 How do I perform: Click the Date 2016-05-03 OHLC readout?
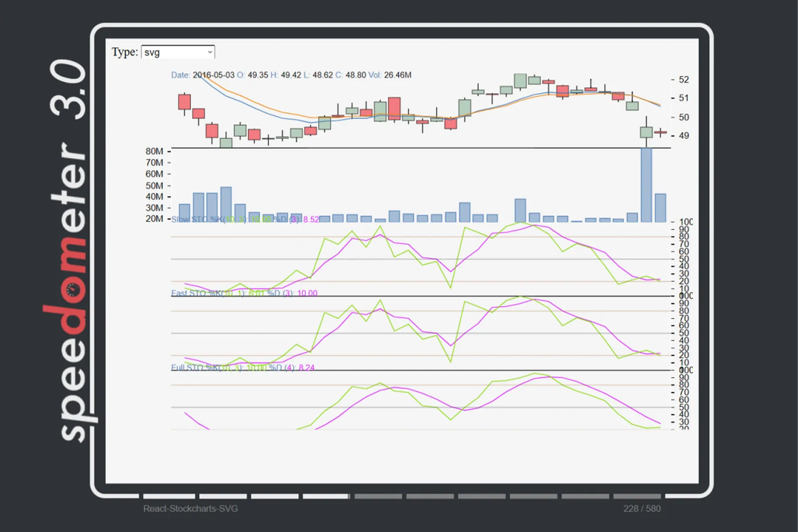(291, 75)
